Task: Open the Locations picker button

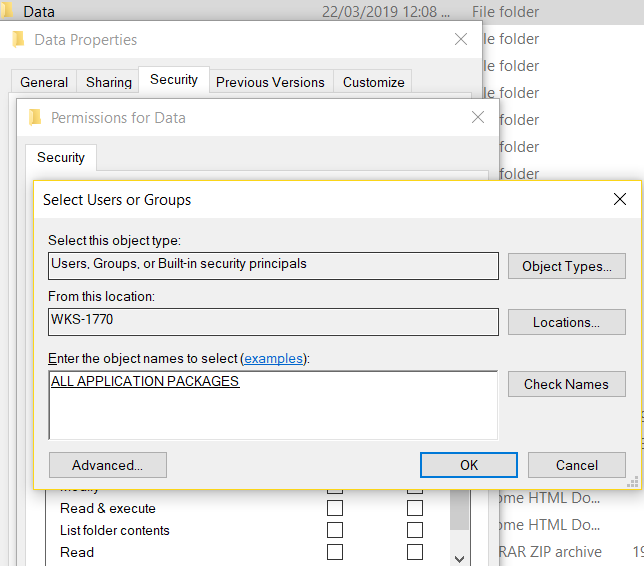Action: pos(566,322)
